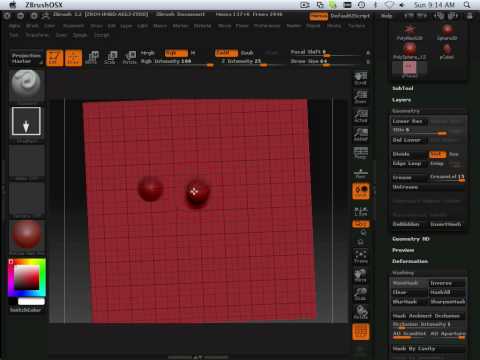The image size is (480, 360).
Task: Pick a color in the color picker square
Action: 26,277
